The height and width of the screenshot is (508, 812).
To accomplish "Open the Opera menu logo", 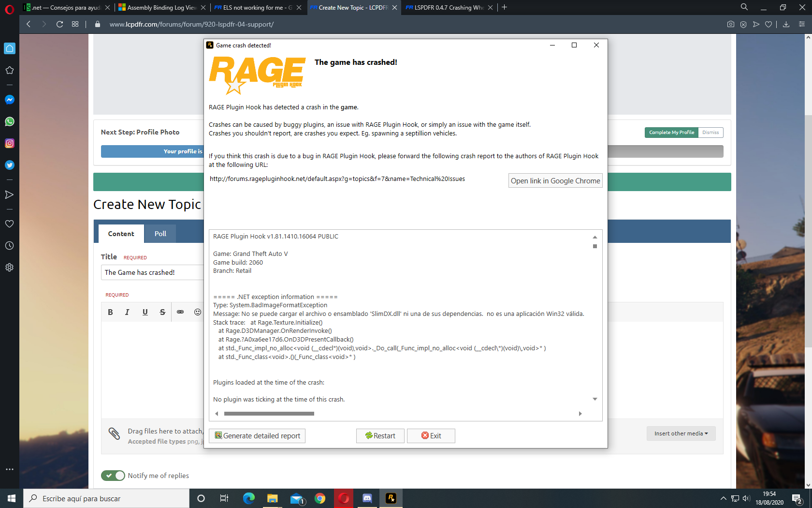I will [9, 9].
